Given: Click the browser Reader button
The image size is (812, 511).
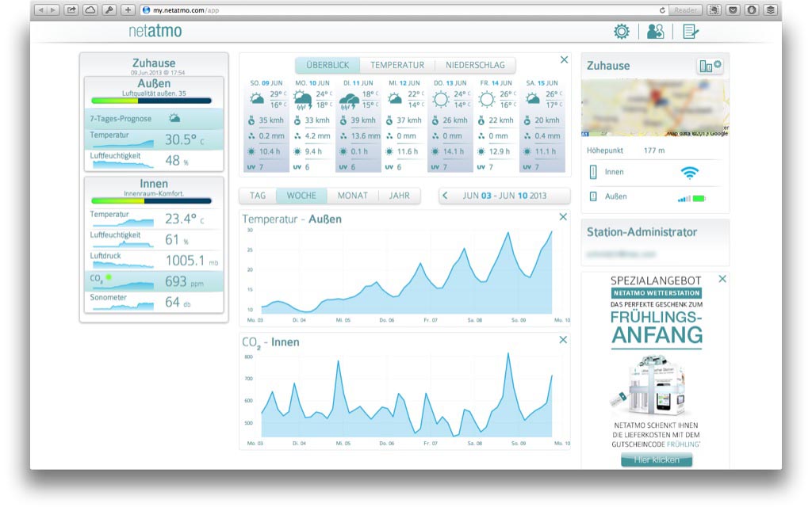Looking at the screenshot, I should coord(685,10).
